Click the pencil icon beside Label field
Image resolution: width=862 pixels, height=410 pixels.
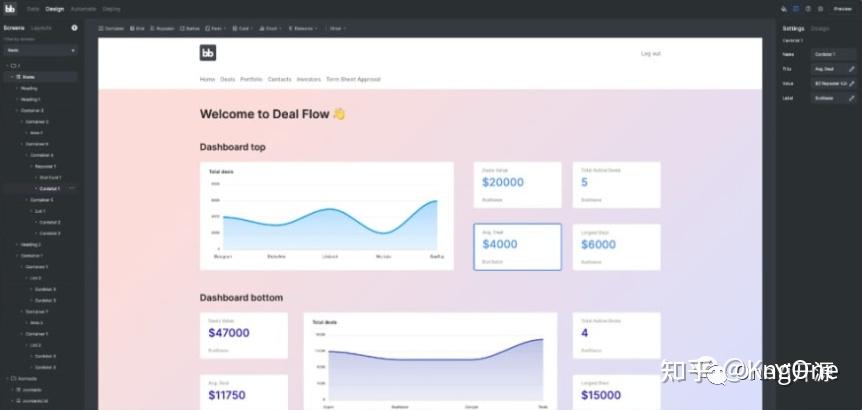pos(852,98)
